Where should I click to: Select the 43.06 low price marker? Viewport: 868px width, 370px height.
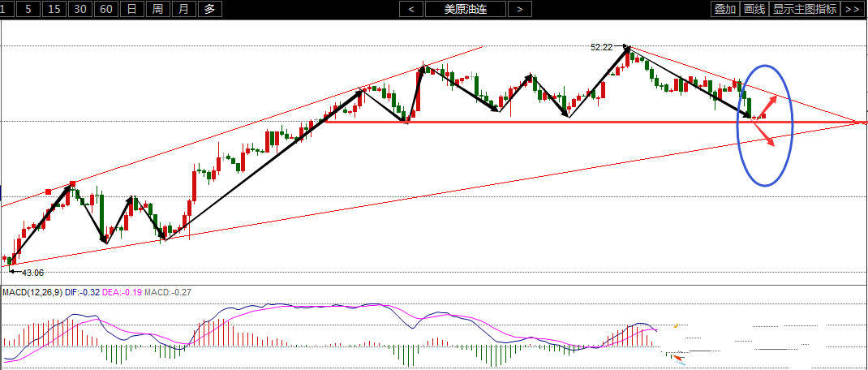[33, 273]
